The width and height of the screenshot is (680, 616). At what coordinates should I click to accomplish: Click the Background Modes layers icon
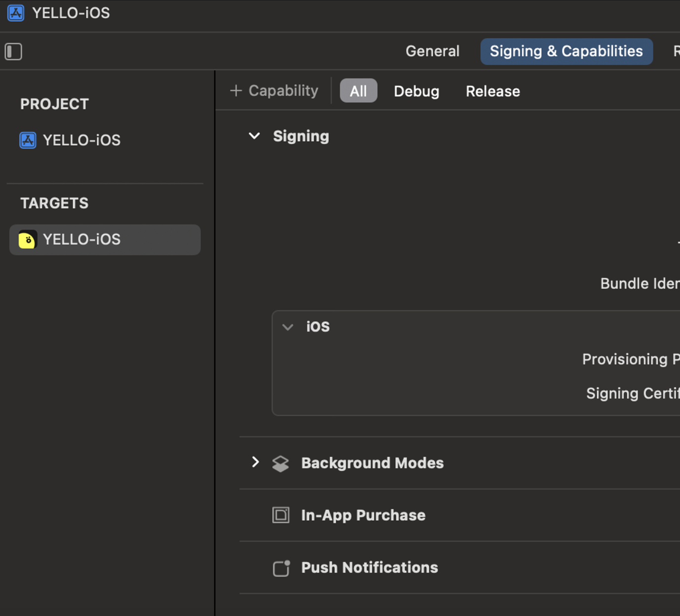(x=281, y=463)
